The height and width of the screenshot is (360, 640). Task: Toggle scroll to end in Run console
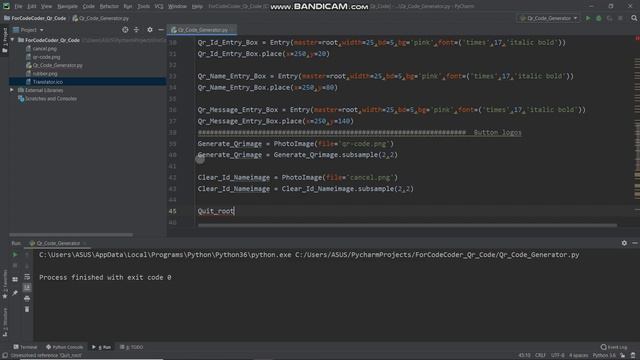tap(27, 288)
